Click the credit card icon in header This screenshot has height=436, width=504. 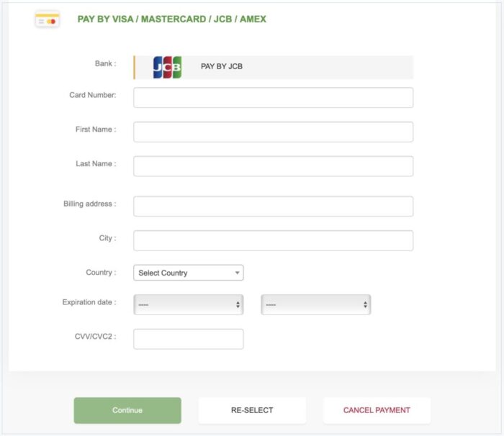[48, 19]
